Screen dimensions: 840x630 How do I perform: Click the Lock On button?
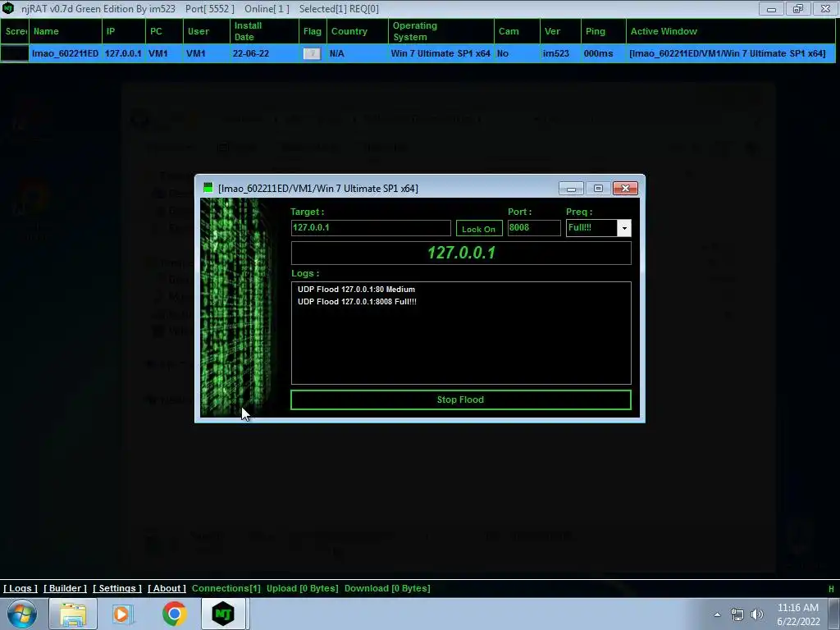pyautogui.click(x=479, y=229)
